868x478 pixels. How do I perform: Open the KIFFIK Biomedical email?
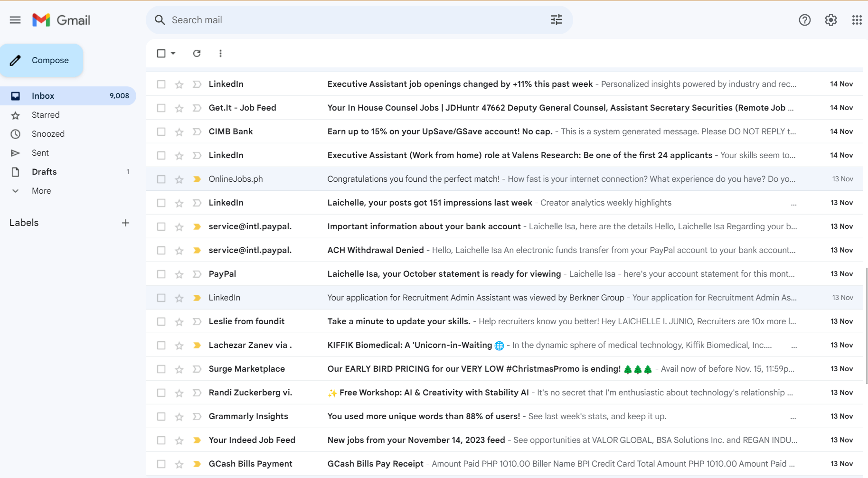(504, 345)
